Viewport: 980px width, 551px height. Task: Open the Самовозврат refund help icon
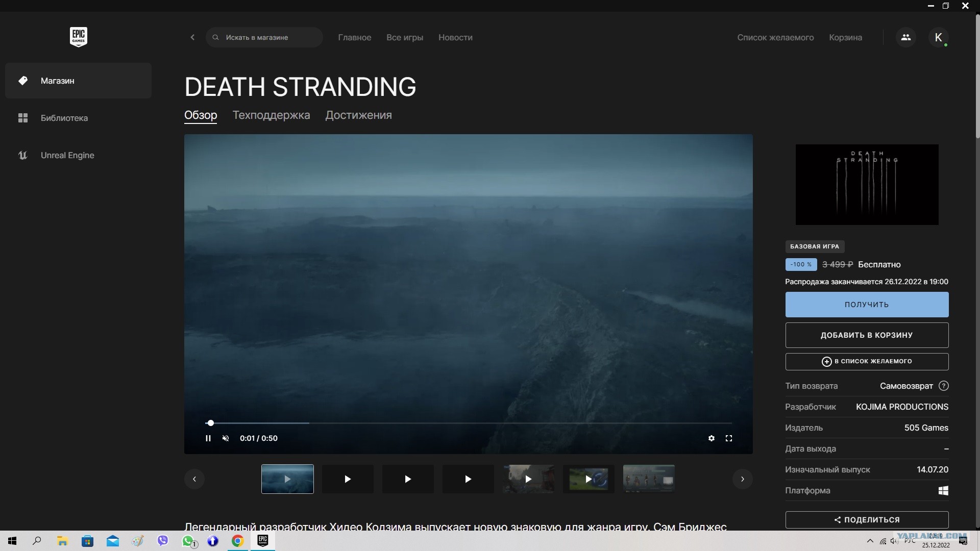[944, 386]
